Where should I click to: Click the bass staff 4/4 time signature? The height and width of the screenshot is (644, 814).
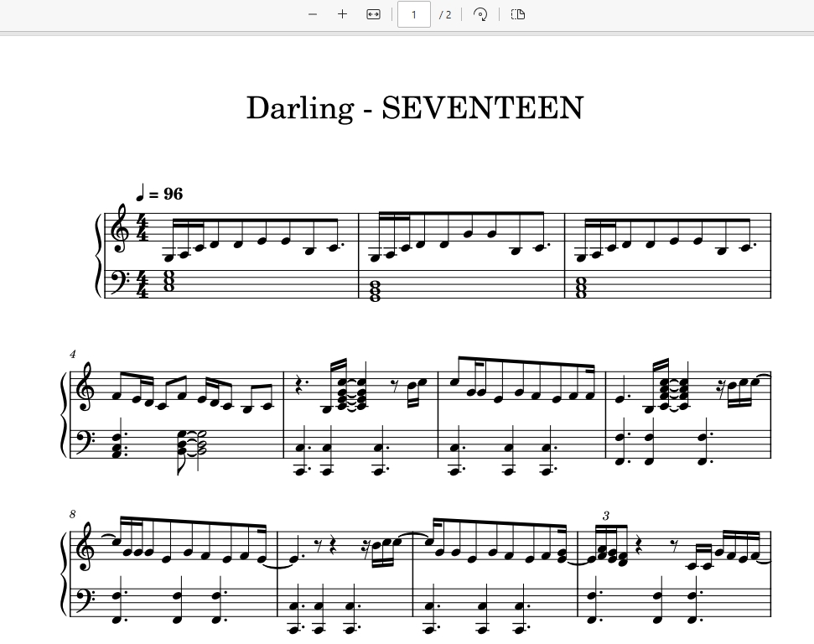click(x=143, y=284)
